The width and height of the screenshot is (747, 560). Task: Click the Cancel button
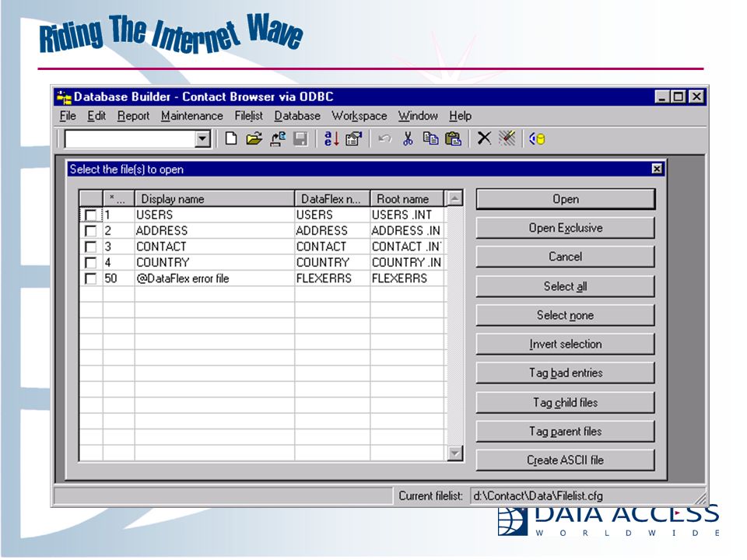click(x=566, y=257)
